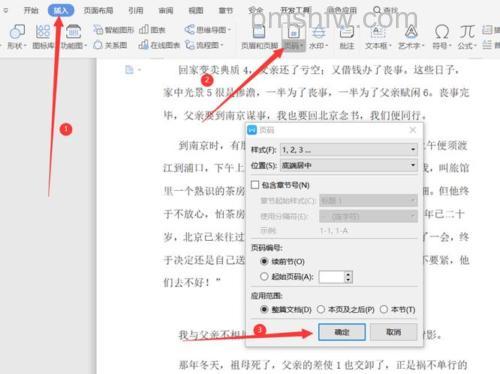Select the 续前节(O) radio button
This screenshot has width=500, height=374.
(x=264, y=261)
